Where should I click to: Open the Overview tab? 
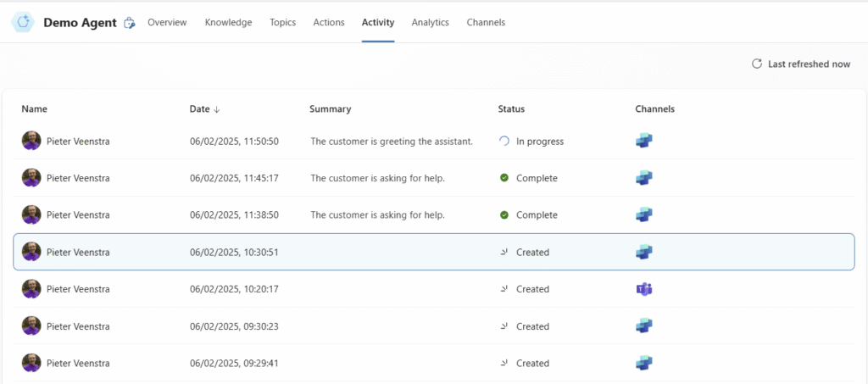(167, 23)
